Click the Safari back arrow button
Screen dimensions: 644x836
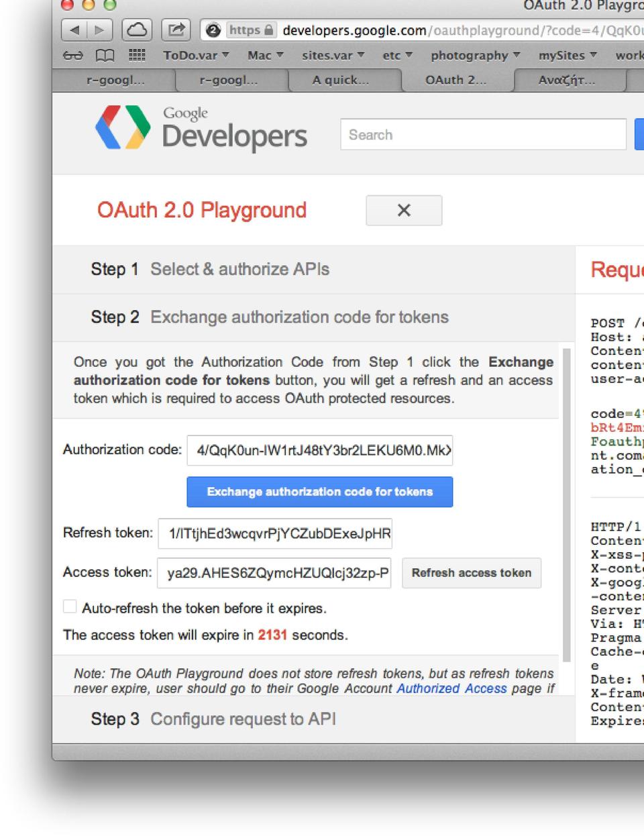[74, 30]
